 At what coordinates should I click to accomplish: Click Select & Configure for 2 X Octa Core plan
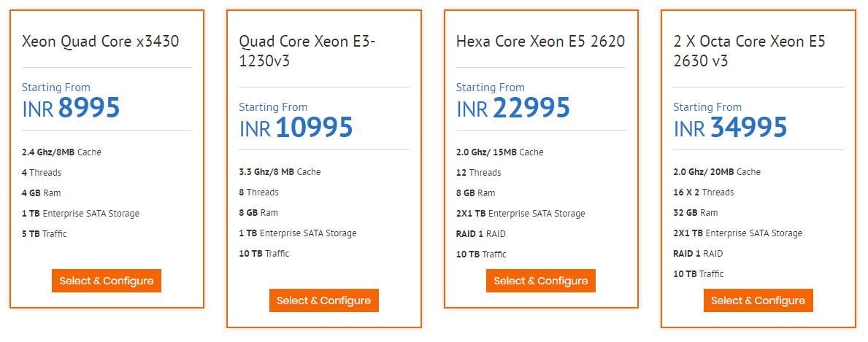point(758,300)
